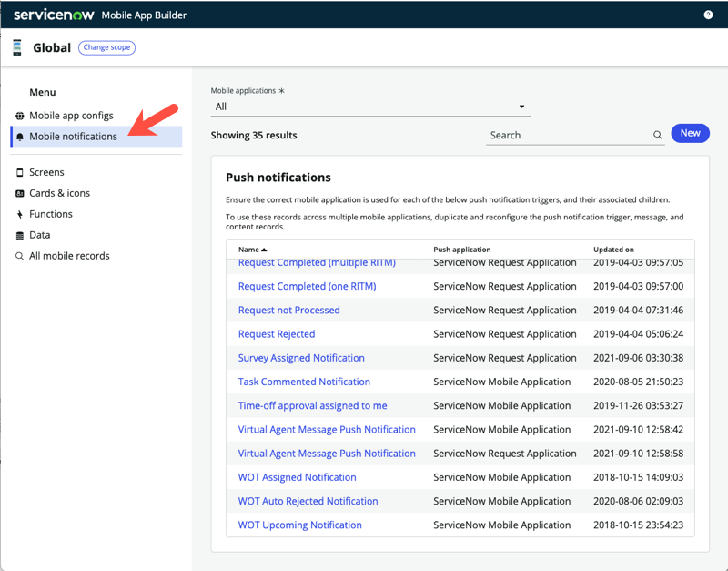Open Request Completed (one RITM) notification

307,286
